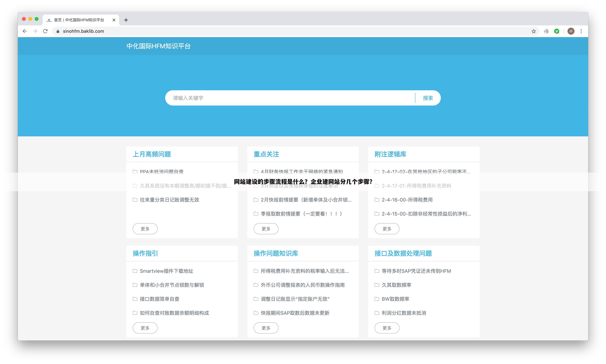
Task: Open article 久其取数频率
Action: pos(396,285)
